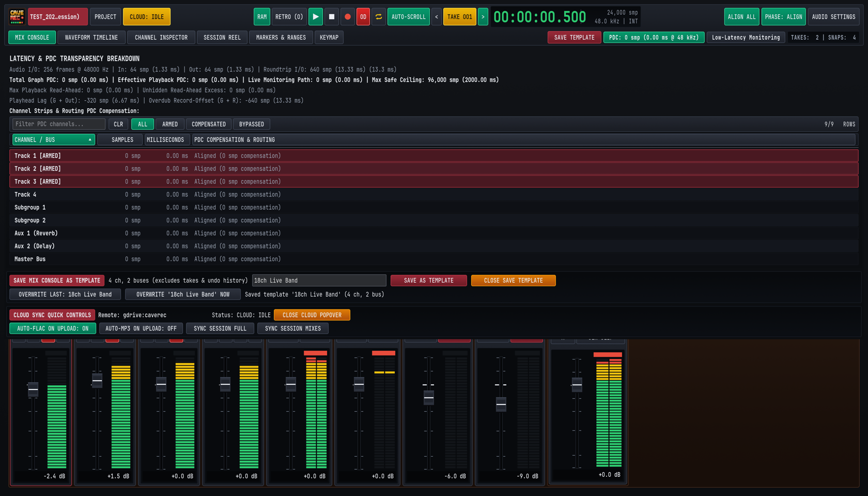Open AUDIO SETTINGS

tap(833, 17)
